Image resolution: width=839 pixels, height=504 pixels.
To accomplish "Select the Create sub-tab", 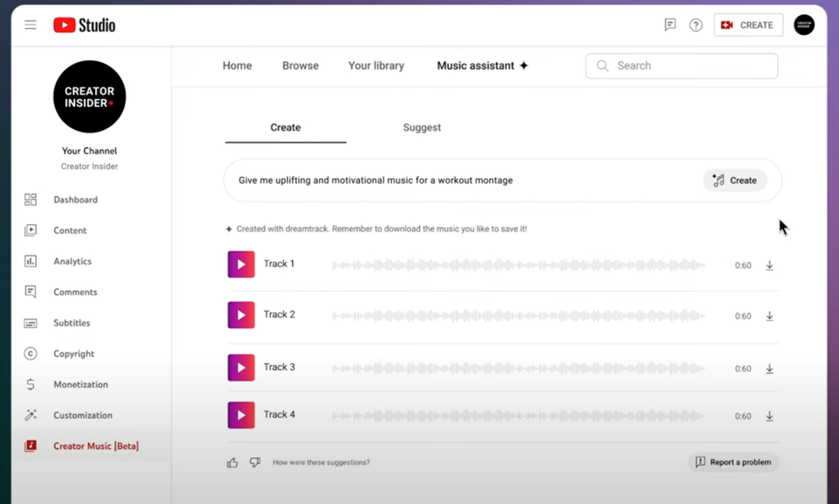I will 285,128.
